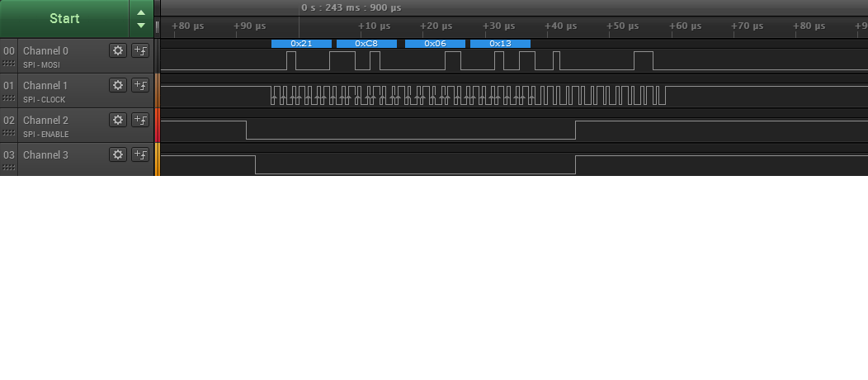868x380 pixels.
Task: Select the Channel 2 label
Action: [45, 121]
